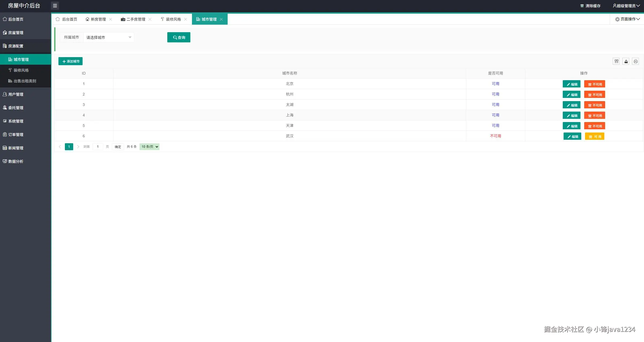Screen dimensions: 644x342
Task: Click the 添加城市 button
Action: (x=71, y=61)
